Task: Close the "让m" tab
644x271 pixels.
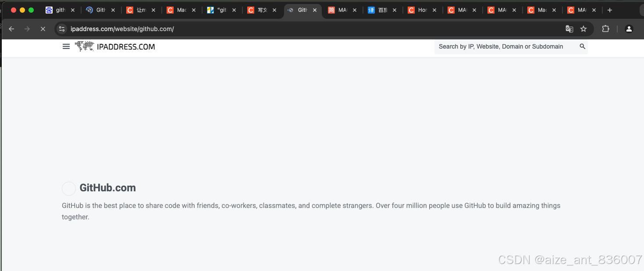Action: [x=153, y=10]
